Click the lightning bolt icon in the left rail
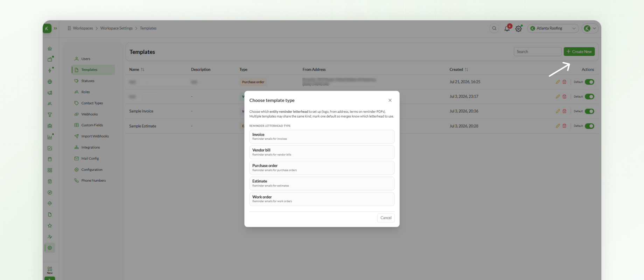Viewport: 644px width, 280px height. click(x=50, y=70)
